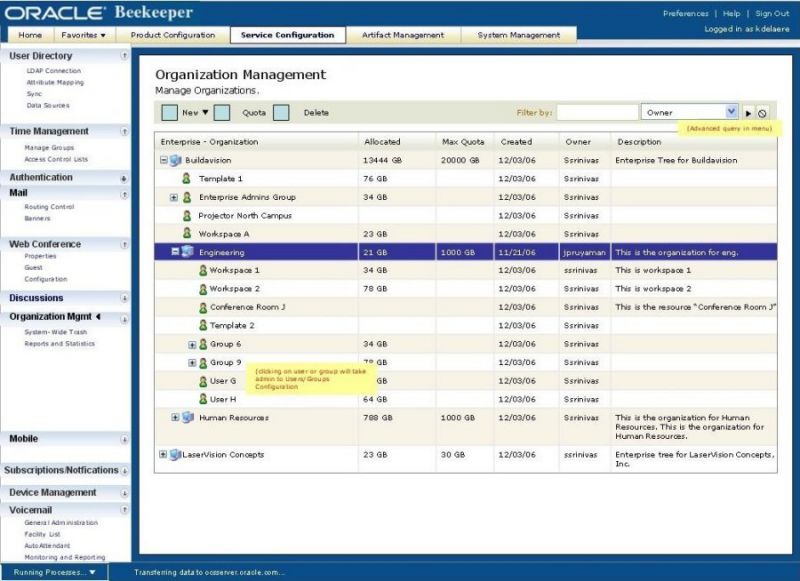Click the Template 2 icon
Viewport: 800px width, 581px height.
click(203, 325)
